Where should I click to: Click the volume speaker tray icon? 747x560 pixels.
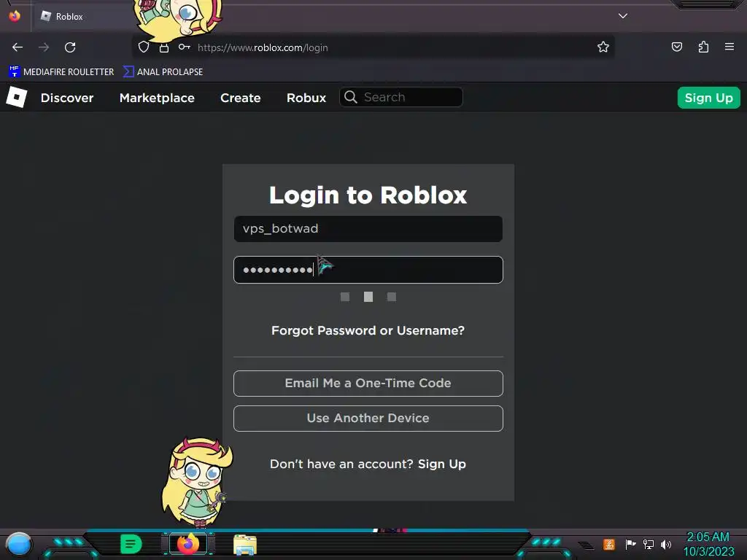(666, 544)
